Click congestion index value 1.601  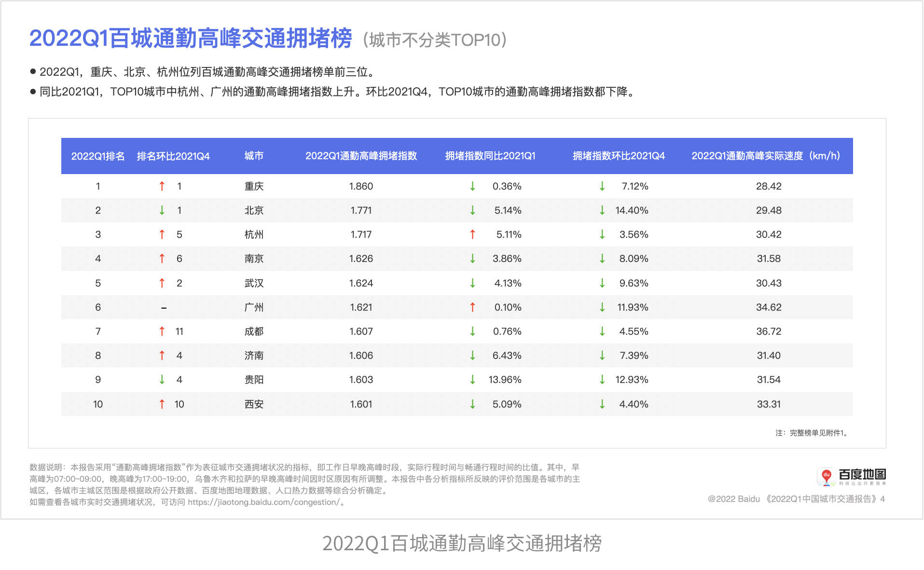tap(361, 404)
